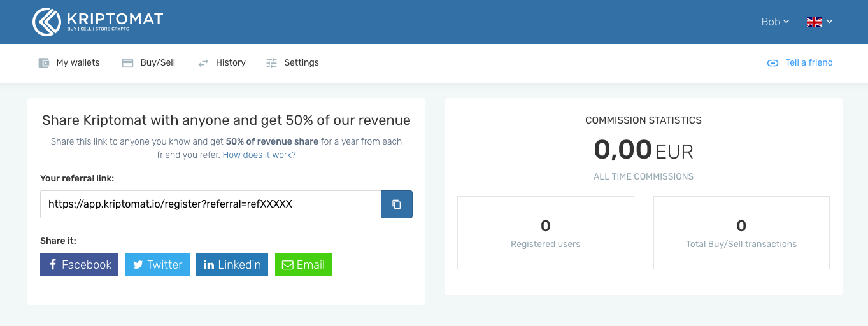The height and width of the screenshot is (326, 868).
Task: Open the Tell a friend link
Action: [809, 62]
